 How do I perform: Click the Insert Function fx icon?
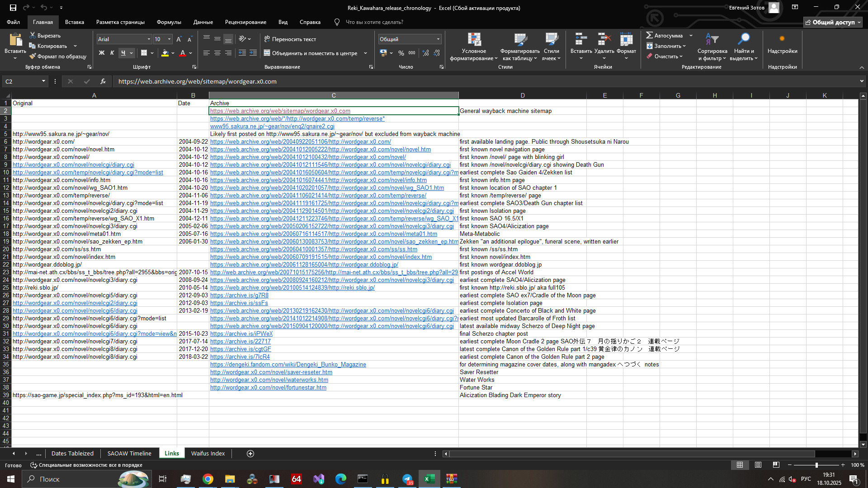click(103, 81)
